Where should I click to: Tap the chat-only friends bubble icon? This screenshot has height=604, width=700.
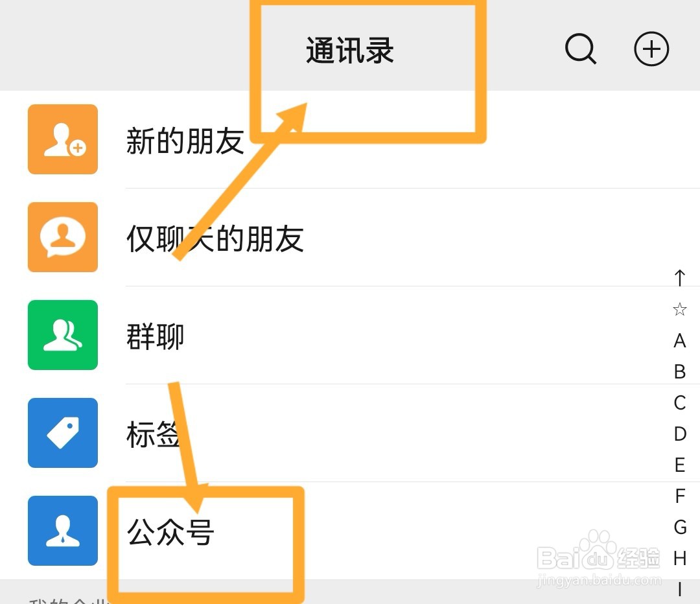click(x=63, y=237)
